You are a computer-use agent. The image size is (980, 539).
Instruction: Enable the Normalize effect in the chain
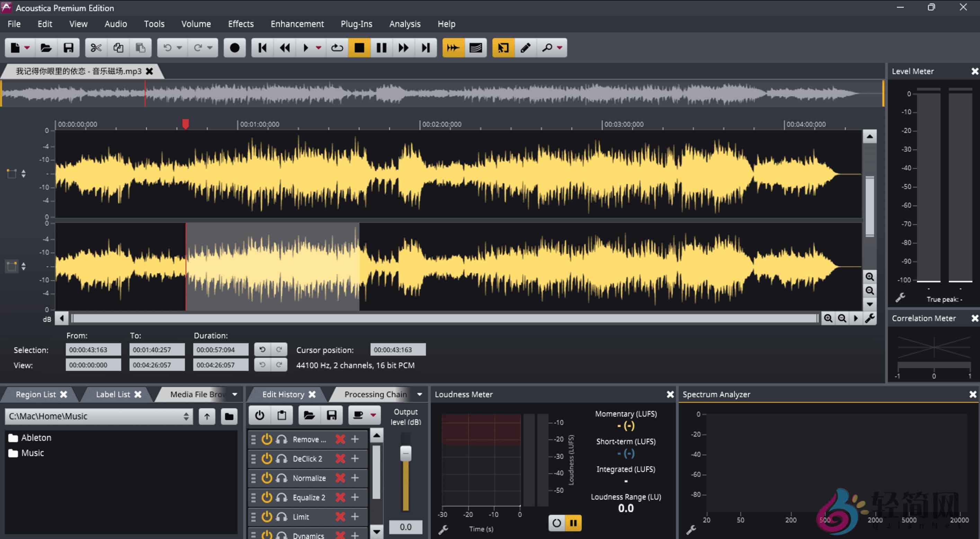click(x=267, y=478)
